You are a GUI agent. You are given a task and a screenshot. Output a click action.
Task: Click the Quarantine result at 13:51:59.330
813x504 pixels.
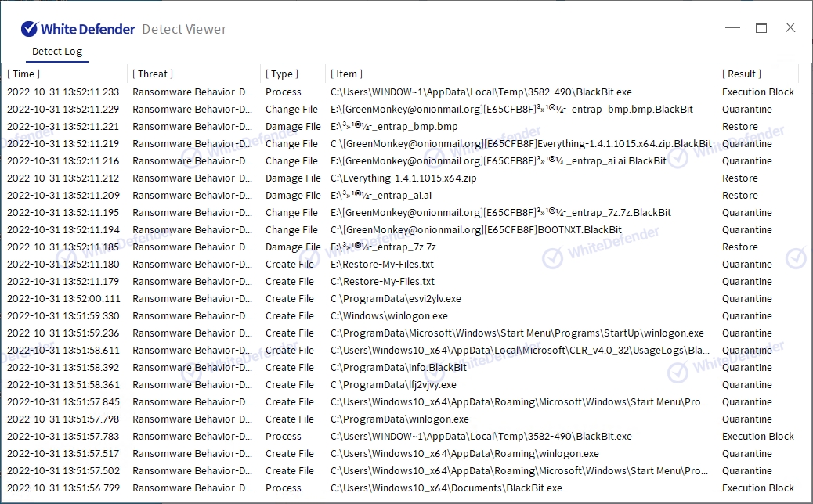coord(747,315)
